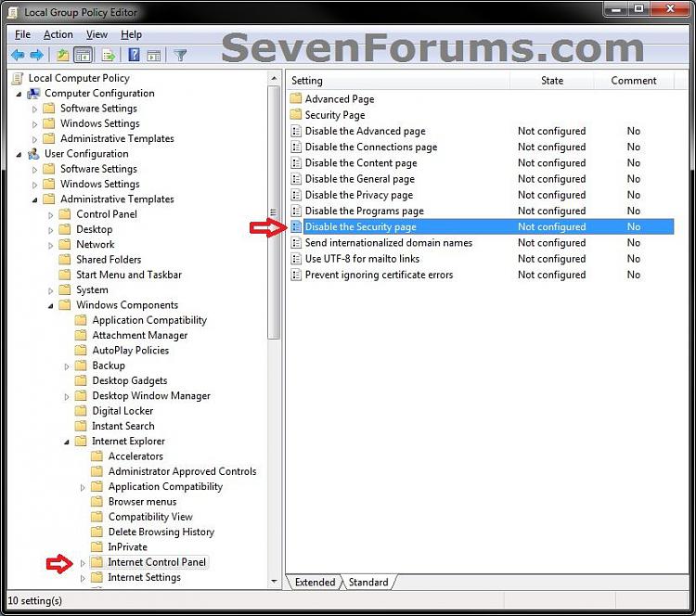Click the Advanced Page folder icon
The image size is (696, 616).
click(x=296, y=98)
